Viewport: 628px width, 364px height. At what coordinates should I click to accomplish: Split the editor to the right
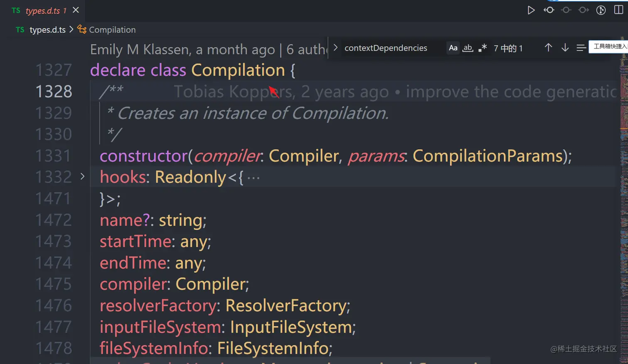pyautogui.click(x=618, y=10)
